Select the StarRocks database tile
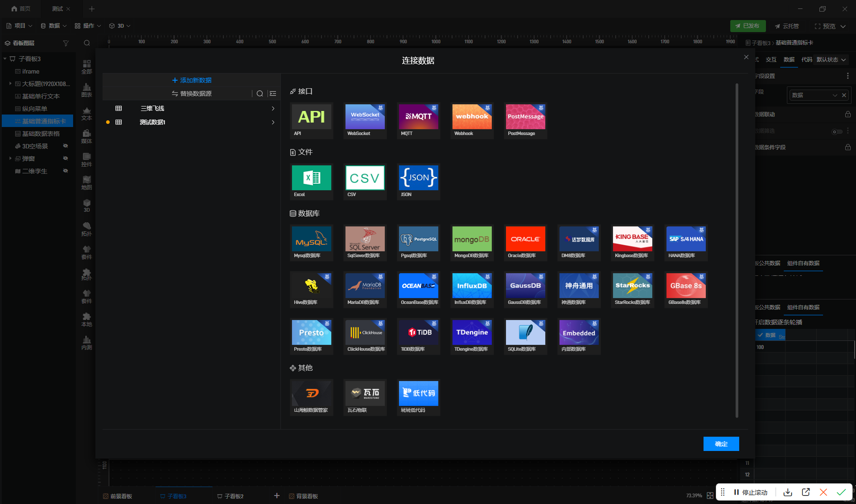This screenshot has height=504, width=856. pyautogui.click(x=632, y=289)
